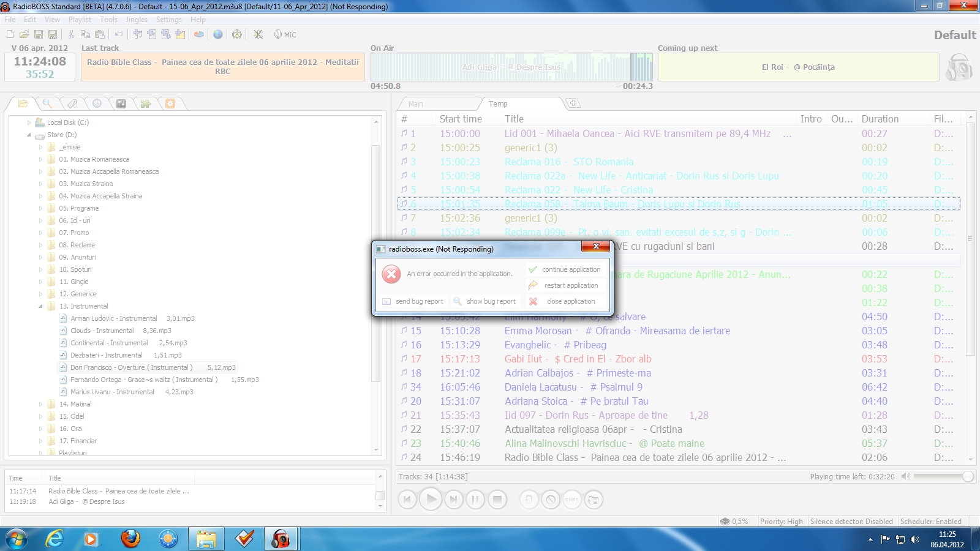Open the green puzzle plugins tab
The image size is (980, 551).
[146, 103]
